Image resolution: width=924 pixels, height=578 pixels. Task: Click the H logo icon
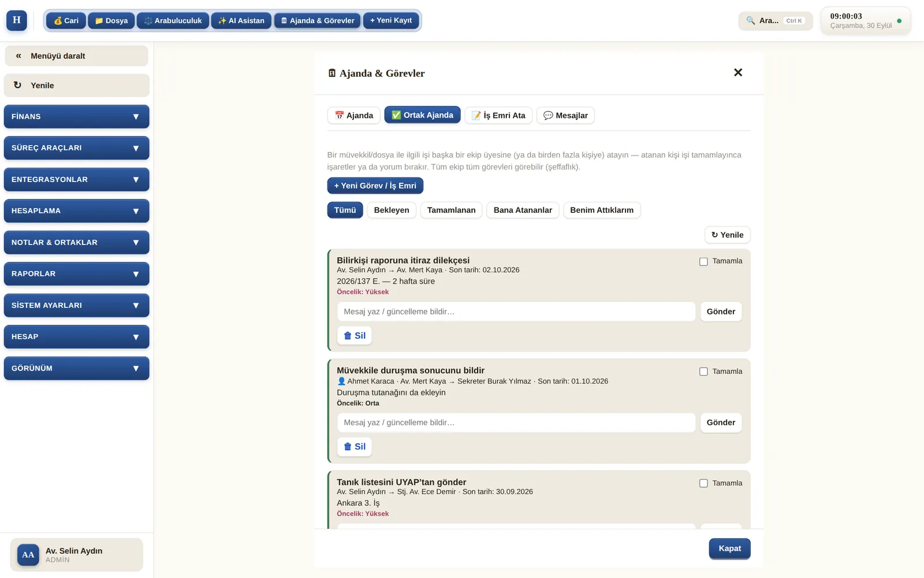tap(17, 20)
